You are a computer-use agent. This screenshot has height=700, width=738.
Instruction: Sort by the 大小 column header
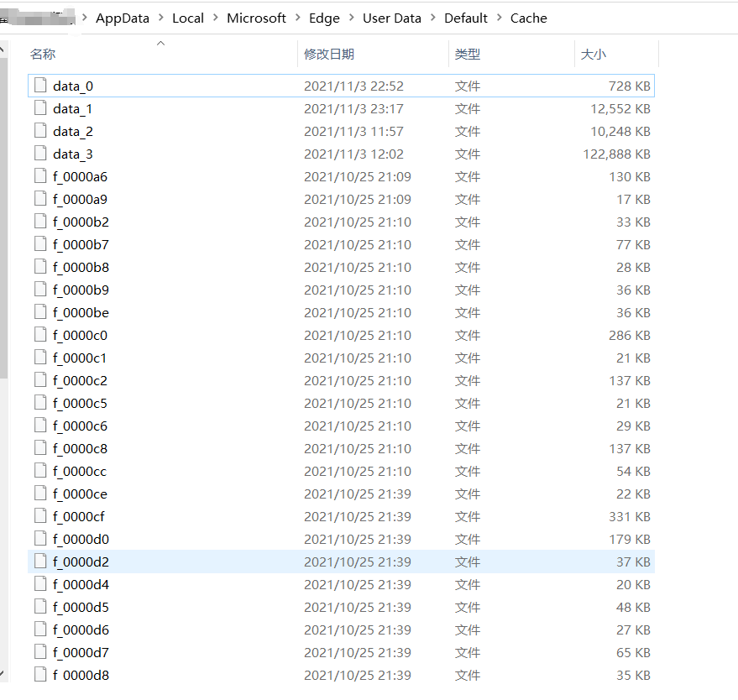point(616,54)
